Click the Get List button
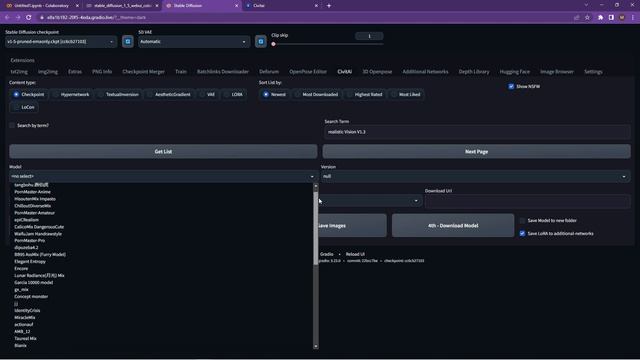 (x=163, y=151)
